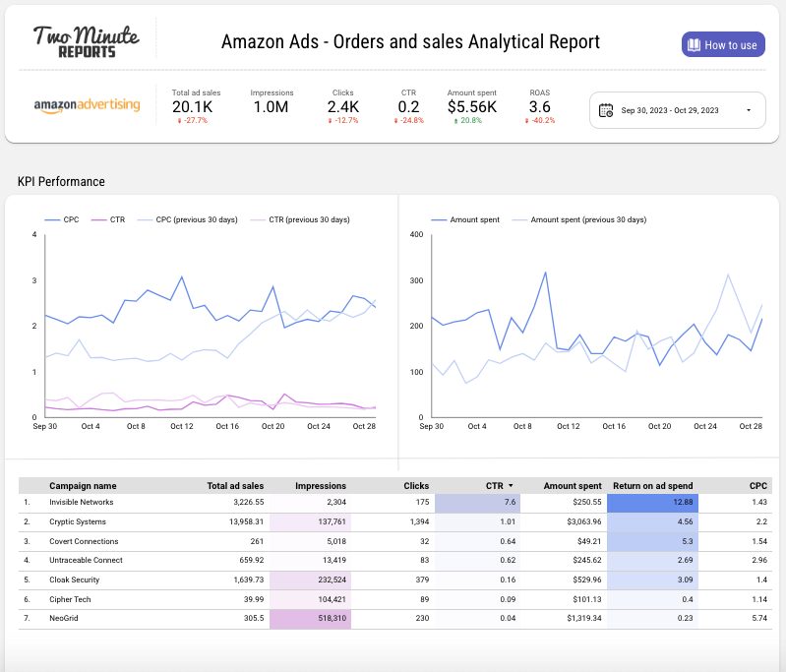Click the green up arrow under Amount spent
Screen dimensions: 786x672
click(455, 121)
